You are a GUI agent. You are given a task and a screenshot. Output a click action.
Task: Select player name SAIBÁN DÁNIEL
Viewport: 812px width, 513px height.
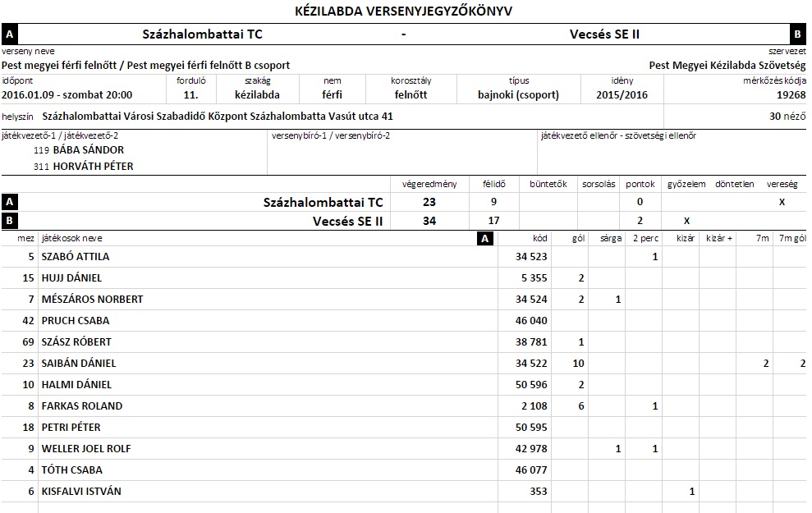pos(79,364)
